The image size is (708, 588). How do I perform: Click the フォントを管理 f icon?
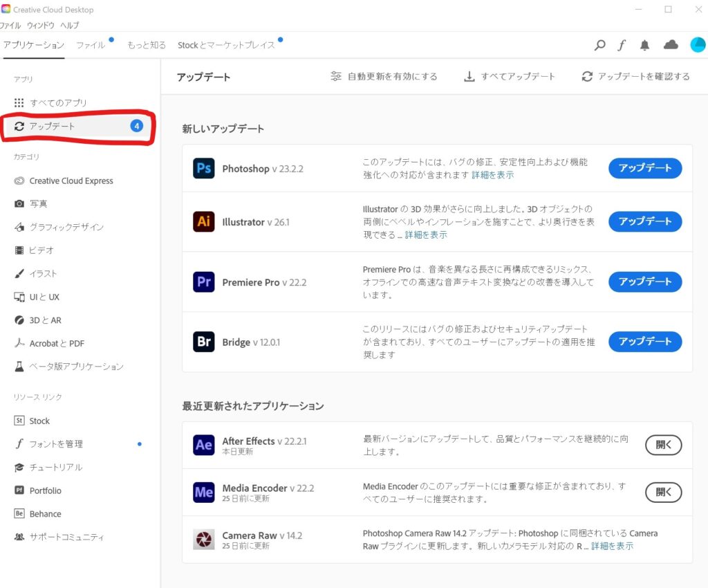pos(19,443)
